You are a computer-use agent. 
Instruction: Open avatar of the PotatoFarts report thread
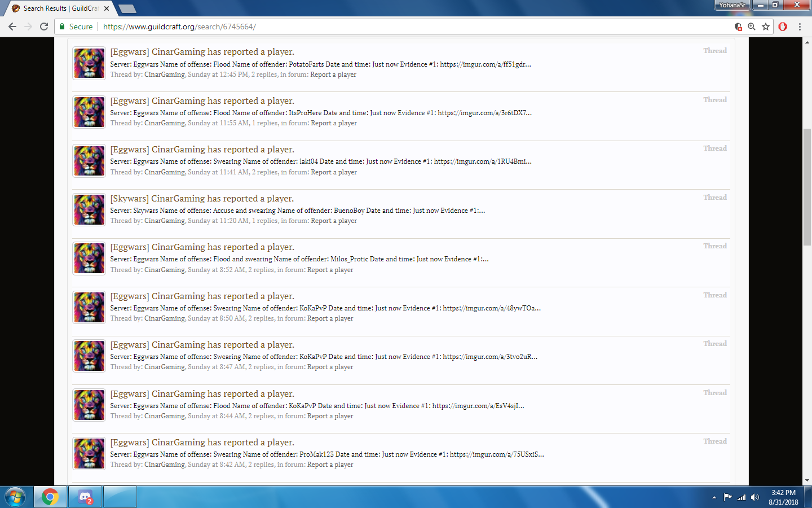pos(89,63)
